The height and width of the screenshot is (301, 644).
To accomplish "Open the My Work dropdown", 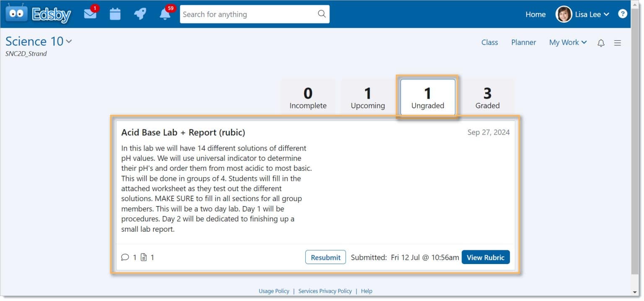I will (x=568, y=42).
